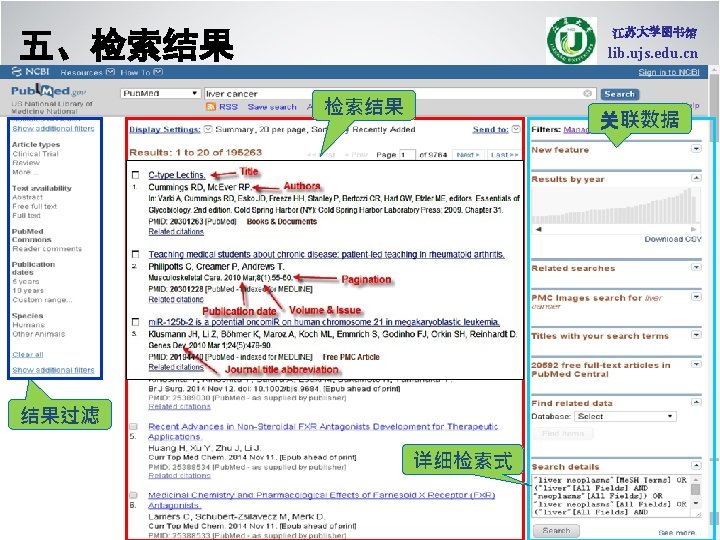Expand free full-text articles in PubMed Central panel
This screenshot has height=540, width=720.
click(696, 365)
